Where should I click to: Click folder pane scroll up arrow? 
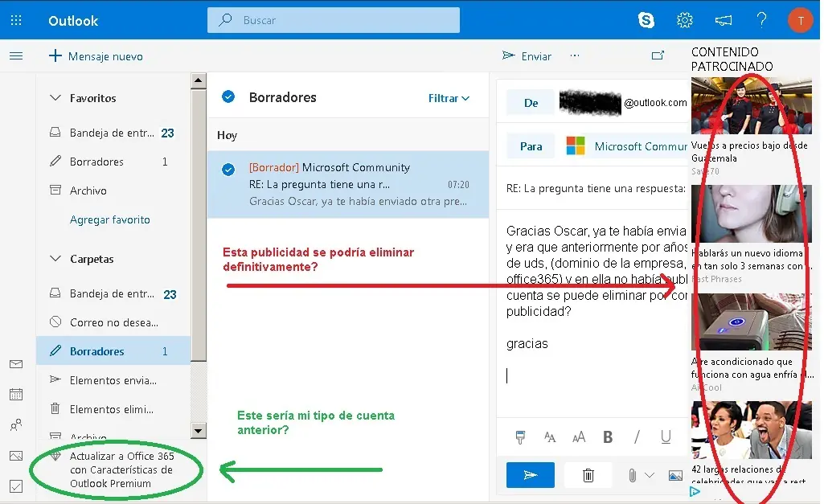point(198,80)
